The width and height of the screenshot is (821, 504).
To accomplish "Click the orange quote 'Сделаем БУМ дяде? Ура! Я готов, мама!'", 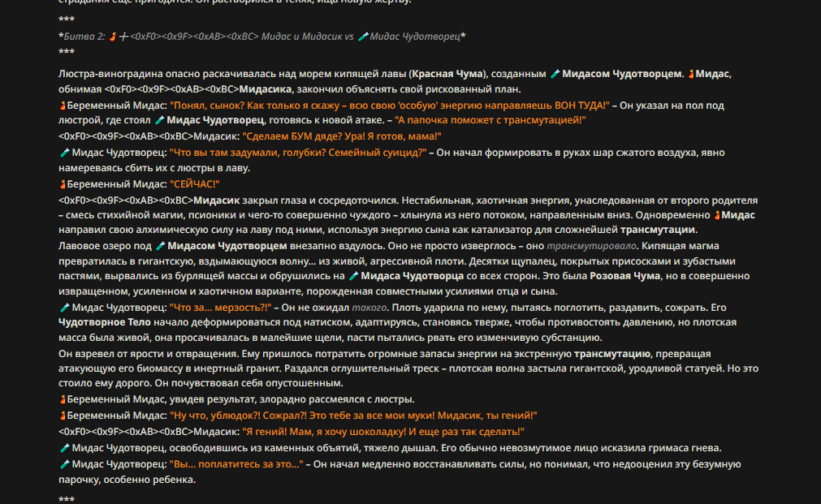I will [x=342, y=136].
